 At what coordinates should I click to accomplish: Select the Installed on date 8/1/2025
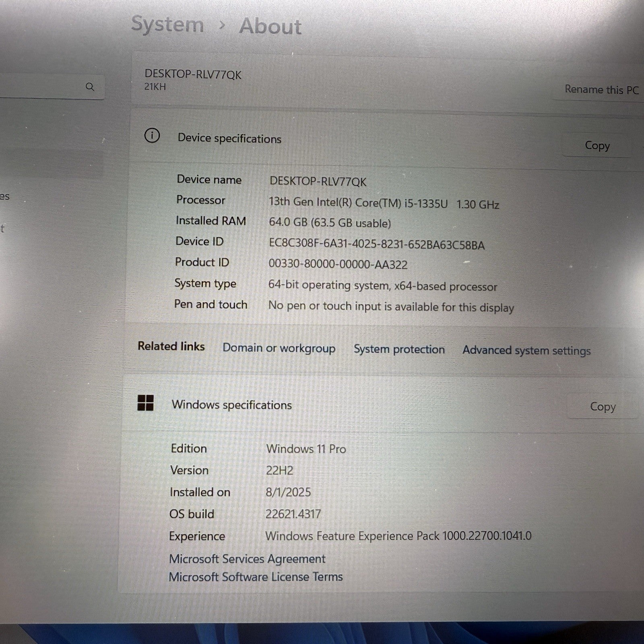click(x=288, y=492)
